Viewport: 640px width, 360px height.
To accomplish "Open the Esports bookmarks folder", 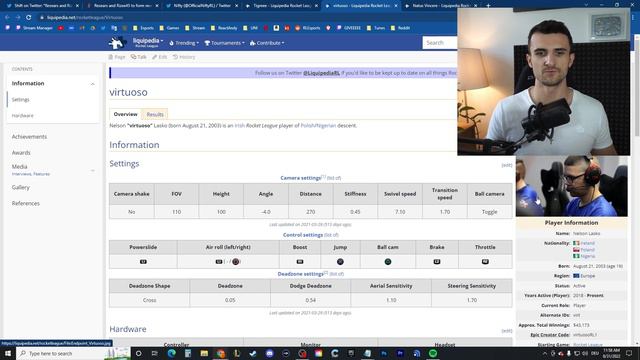I will click(x=143, y=28).
